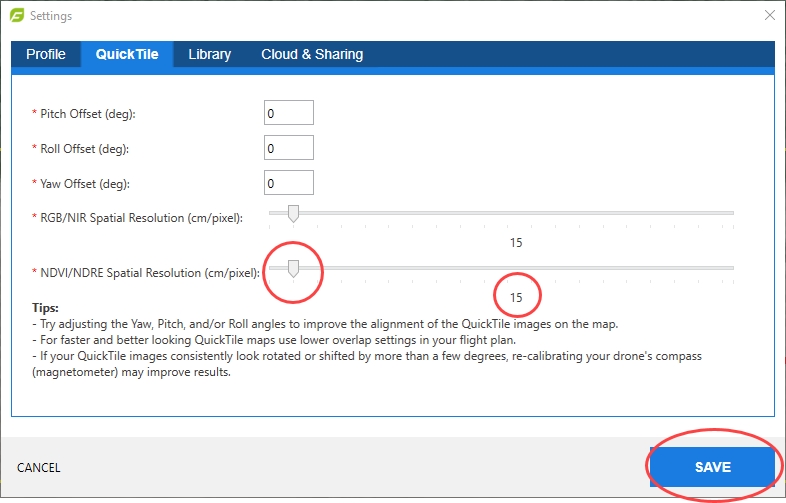Click the NDVI/NDRE Spatial Resolution slider handle
786x503 pixels.
point(293,268)
